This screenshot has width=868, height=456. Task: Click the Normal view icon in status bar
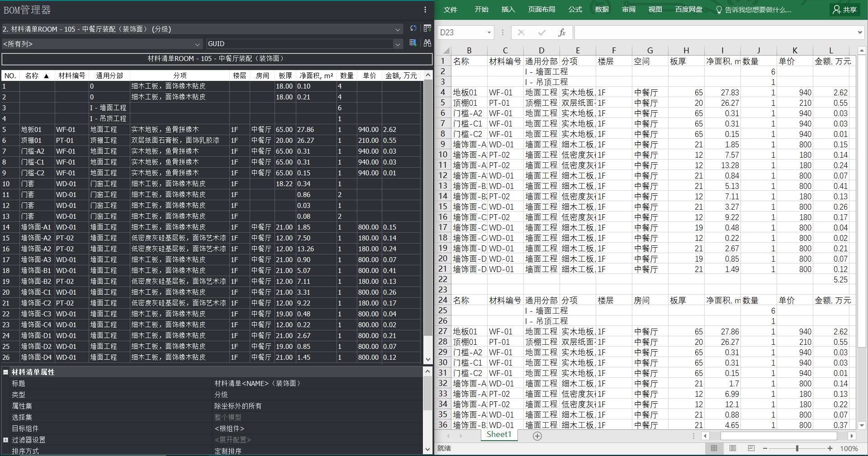pos(715,448)
